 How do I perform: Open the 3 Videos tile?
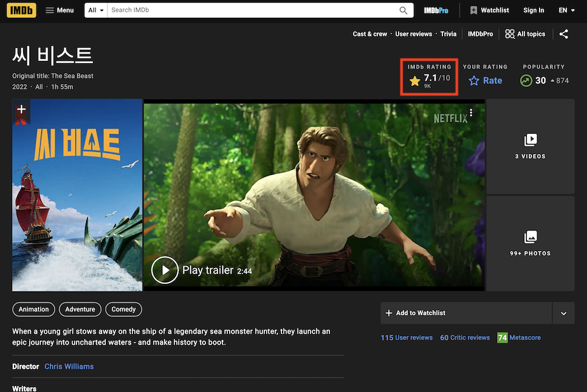click(530, 146)
